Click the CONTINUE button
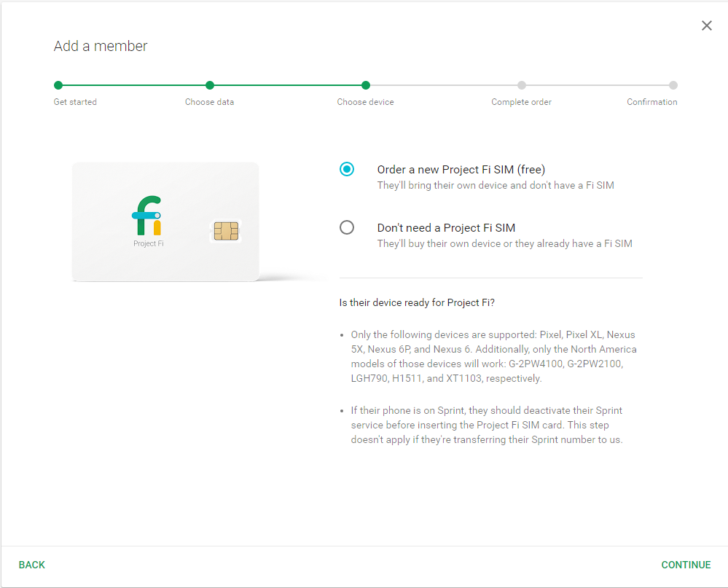 coord(686,565)
